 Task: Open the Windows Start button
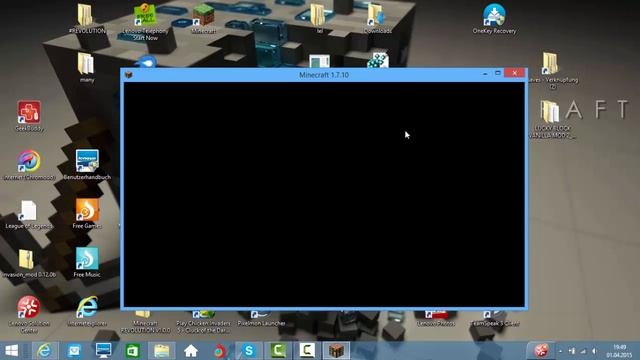click(11, 351)
